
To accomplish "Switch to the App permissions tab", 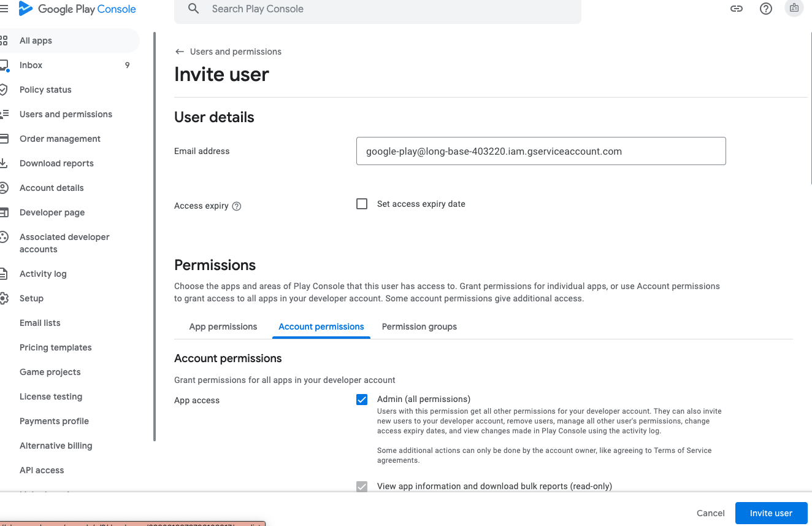I will coord(223,327).
